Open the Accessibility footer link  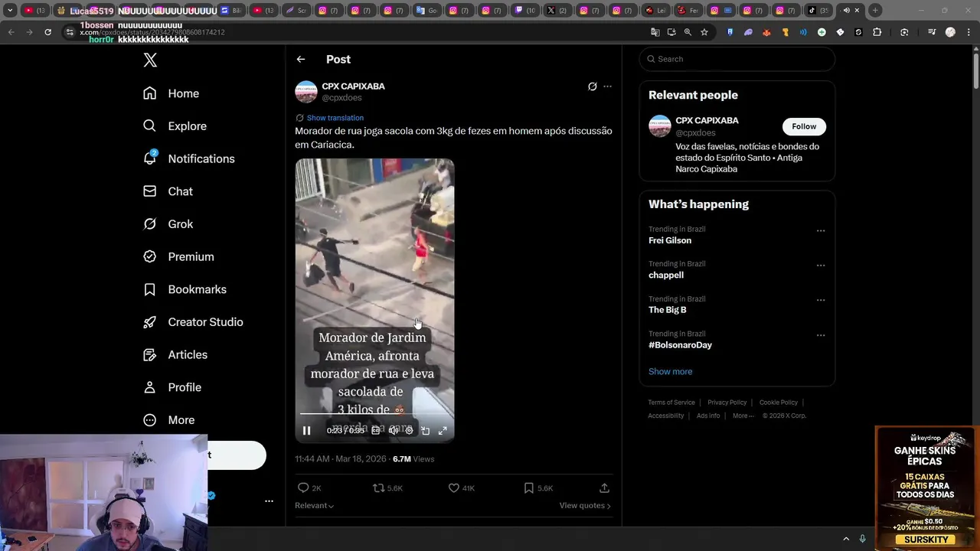point(665,416)
